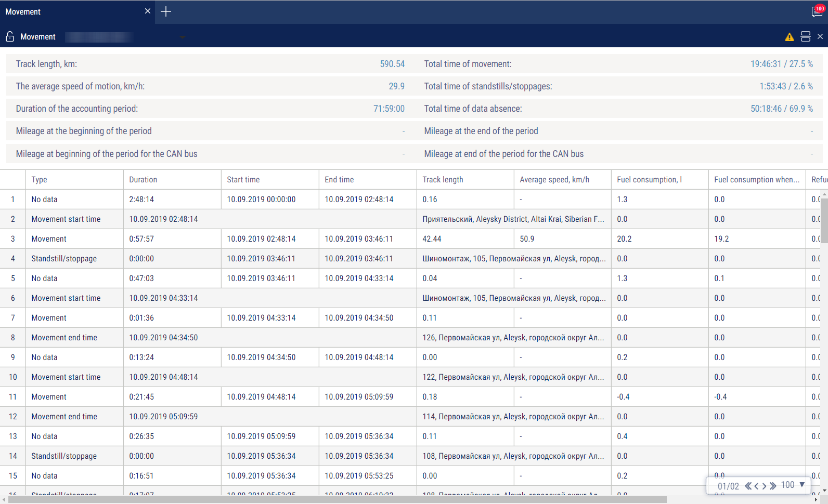Select row 8 Movement end time cell
Viewport: 828px width, 504px height.
74,338
